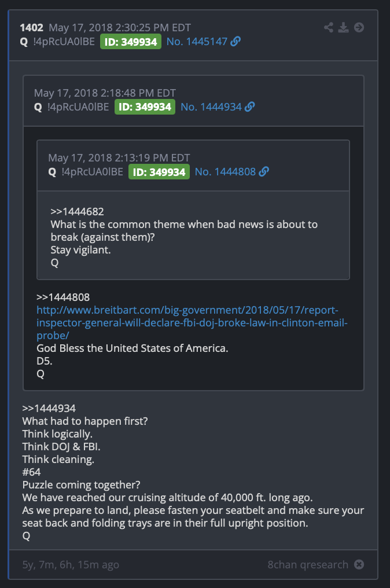The image size is (390, 588).
Task: Click ID: 349934 badge on 2:13:19 post
Action: pos(159,172)
